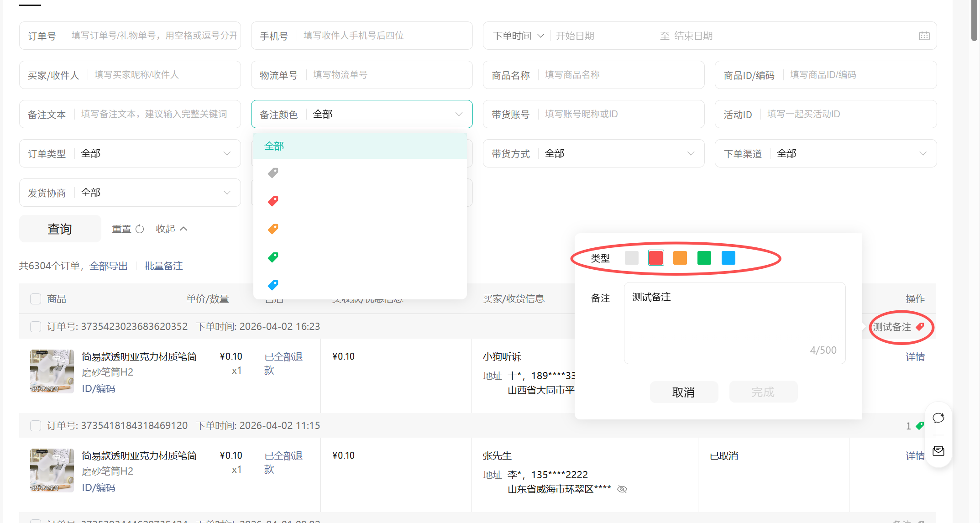Click the 查询 search button

point(60,229)
